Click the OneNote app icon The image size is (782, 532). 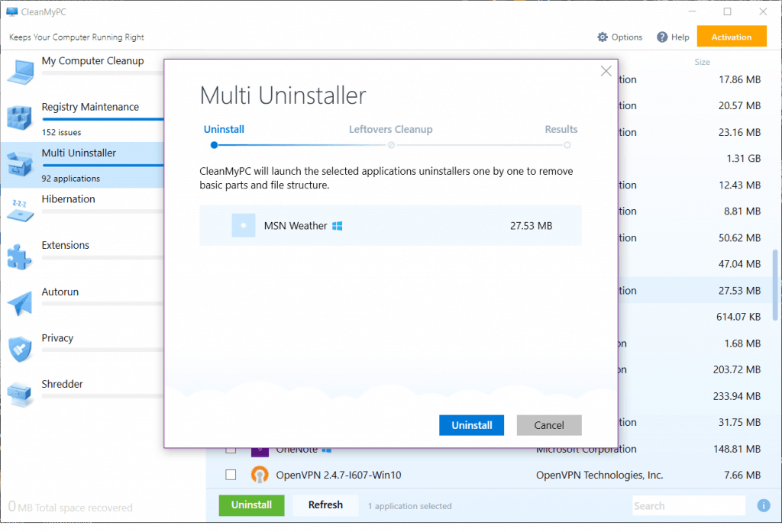click(x=260, y=451)
